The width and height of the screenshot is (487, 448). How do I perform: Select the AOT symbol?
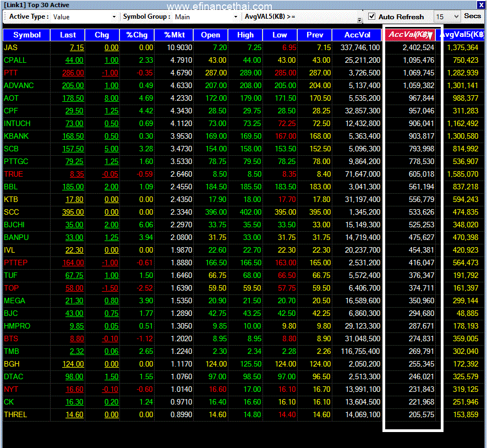click(11, 98)
